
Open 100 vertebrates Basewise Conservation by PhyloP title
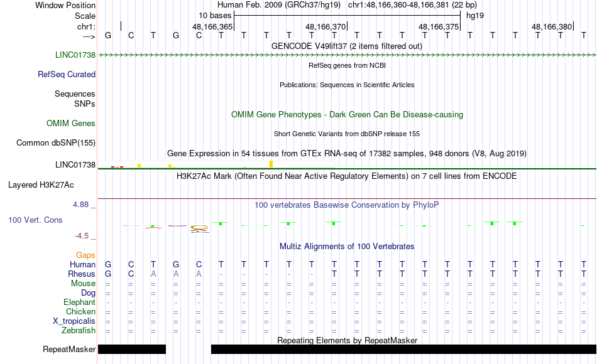[347, 205]
